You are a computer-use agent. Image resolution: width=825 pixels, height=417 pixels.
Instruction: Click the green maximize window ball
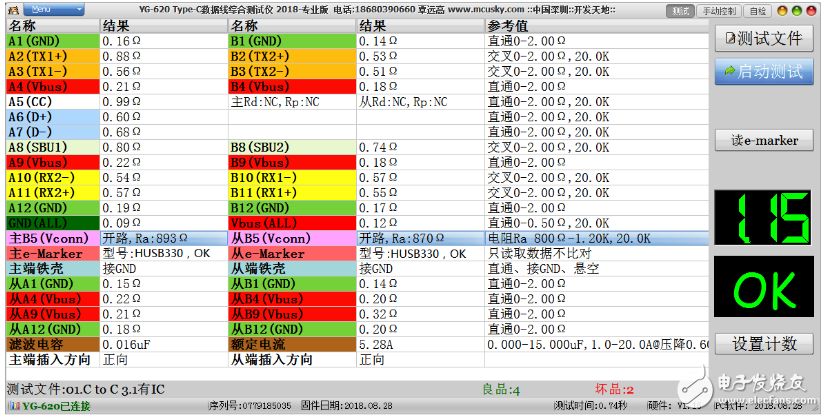pyautogui.click(x=797, y=11)
